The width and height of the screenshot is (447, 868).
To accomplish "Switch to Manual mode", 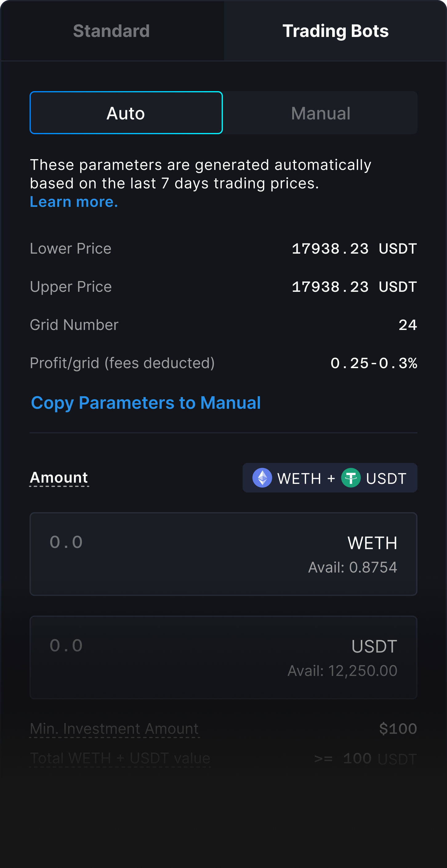I will pyautogui.click(x=320, y=113).
